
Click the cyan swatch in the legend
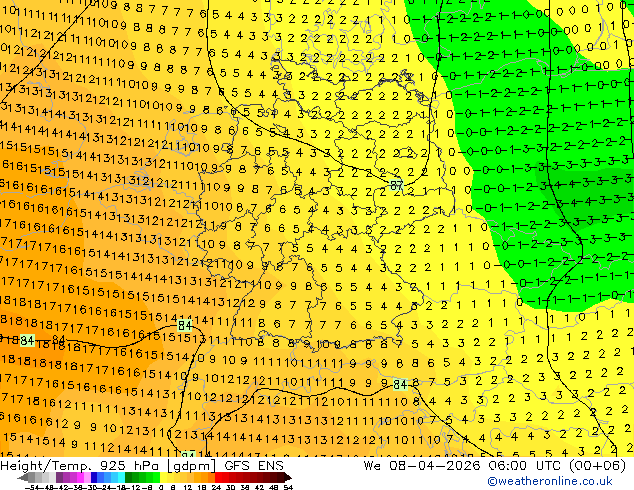[121, 477]
